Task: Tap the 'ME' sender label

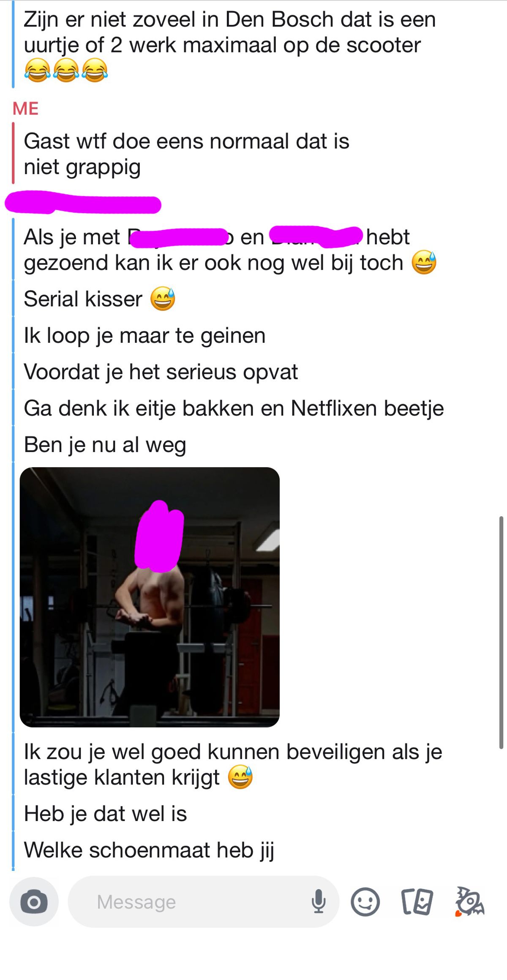Action: pyautogui.click(x=25, y=109)
